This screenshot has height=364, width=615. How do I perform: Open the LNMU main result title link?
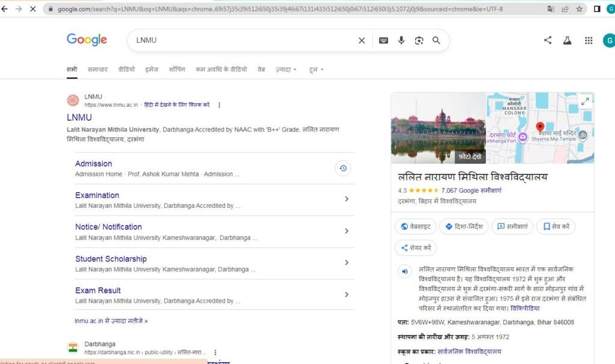point(79,118)
